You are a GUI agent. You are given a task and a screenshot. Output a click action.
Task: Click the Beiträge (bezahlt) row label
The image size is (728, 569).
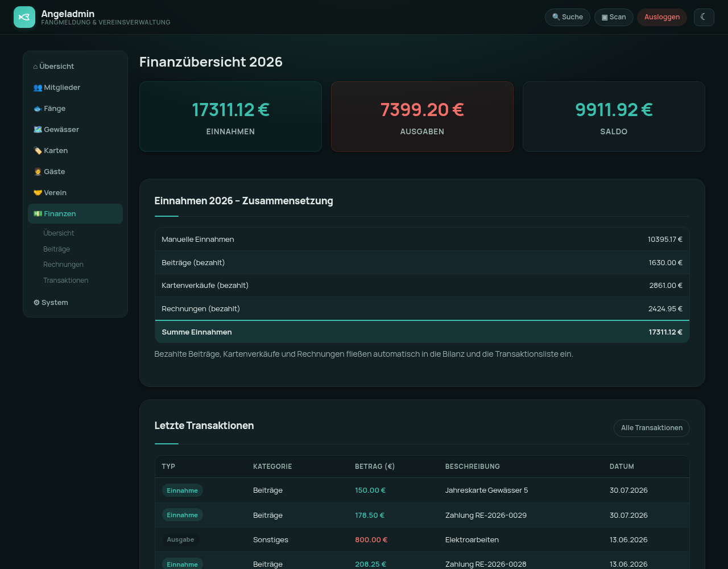click(x=193, y=263)
